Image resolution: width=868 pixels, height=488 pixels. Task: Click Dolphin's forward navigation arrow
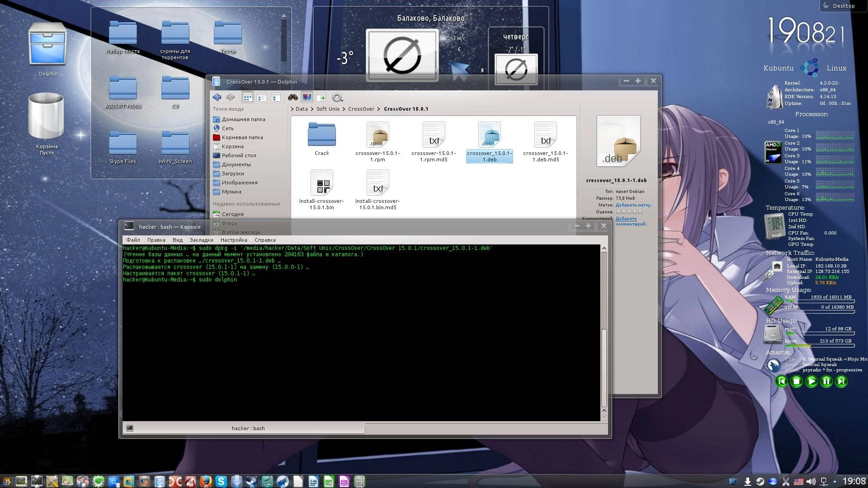[x=231, y=97]
